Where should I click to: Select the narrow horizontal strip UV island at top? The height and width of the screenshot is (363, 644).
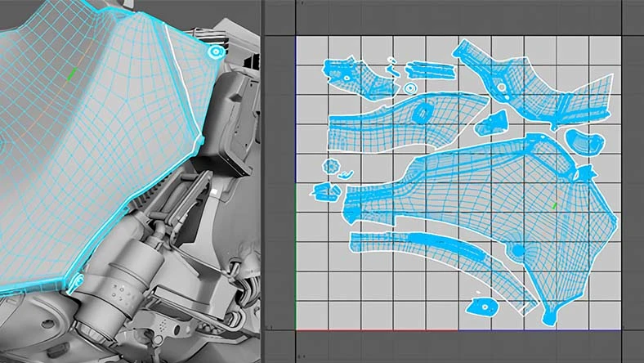tap(430, 70)
